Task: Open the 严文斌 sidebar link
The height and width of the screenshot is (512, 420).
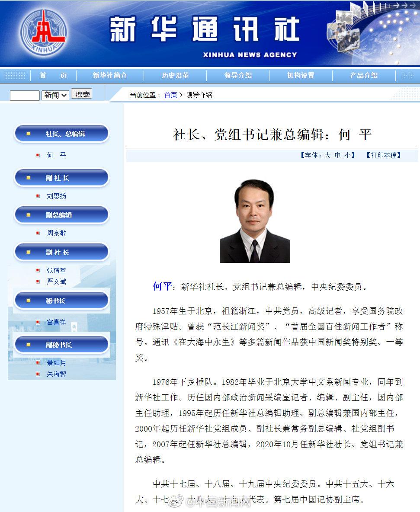Action: (x=57, y=282)
